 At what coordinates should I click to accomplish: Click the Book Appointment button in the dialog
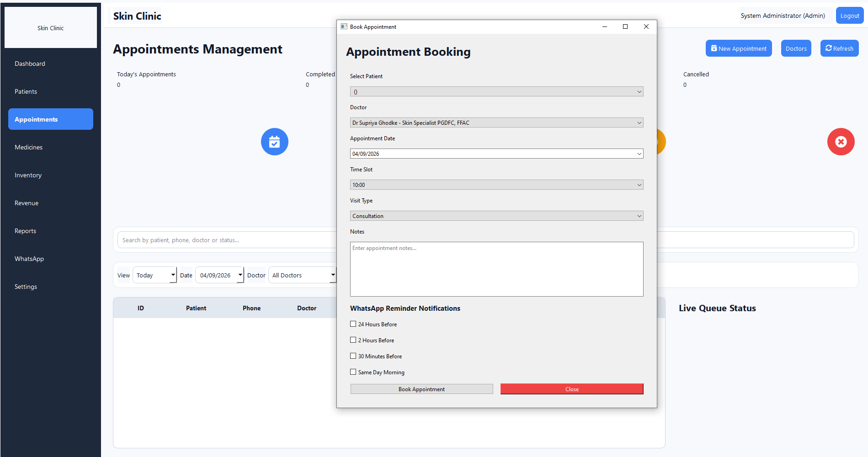click(x=421, y=389)
